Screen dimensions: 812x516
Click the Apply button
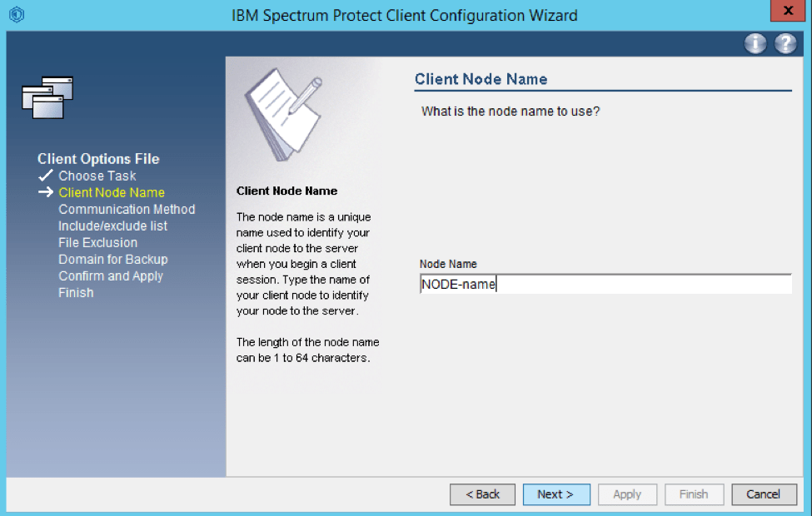(627, 494)
